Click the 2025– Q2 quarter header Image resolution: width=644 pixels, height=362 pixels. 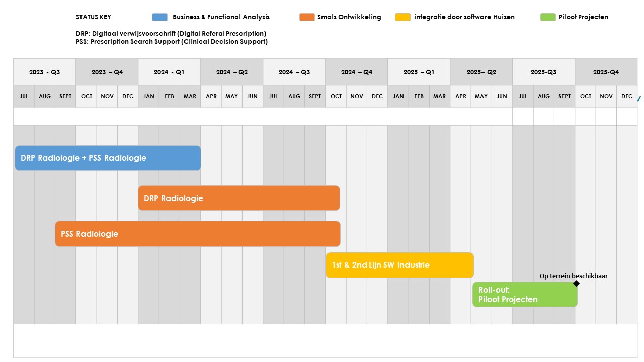[x=481, y=72]
